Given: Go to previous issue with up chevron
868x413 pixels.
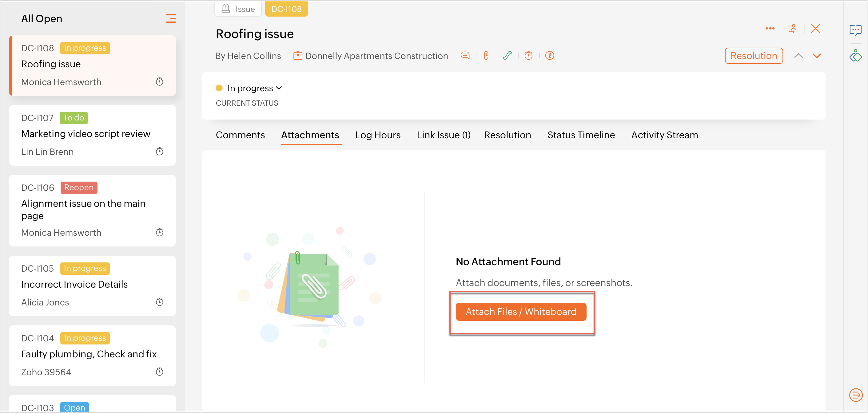Looking at the screenshot, I should tap(798, 56).
